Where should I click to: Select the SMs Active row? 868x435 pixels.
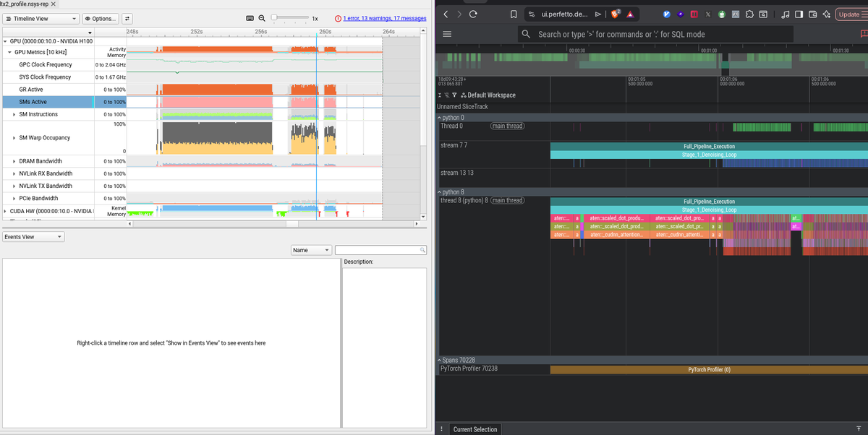point(47,102)
